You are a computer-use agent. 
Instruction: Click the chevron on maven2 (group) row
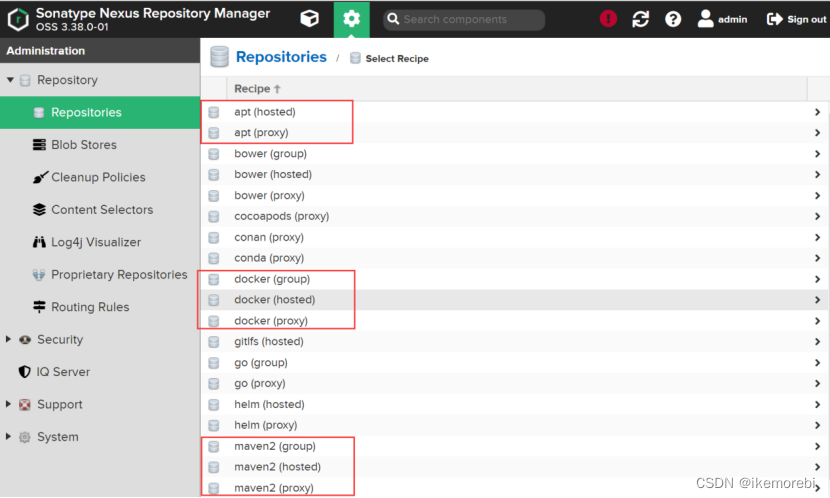(817, 446)
